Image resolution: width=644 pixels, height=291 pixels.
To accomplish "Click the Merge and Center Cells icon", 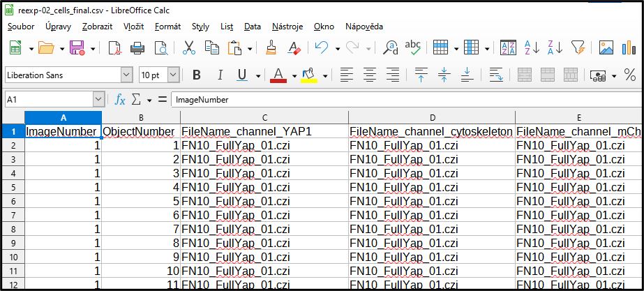I will point(525,75).
